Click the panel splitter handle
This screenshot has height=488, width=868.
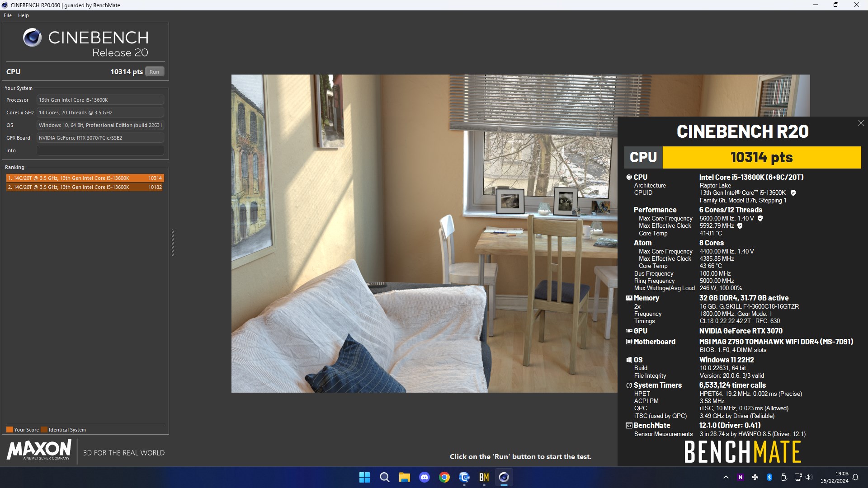click(173, 243)
